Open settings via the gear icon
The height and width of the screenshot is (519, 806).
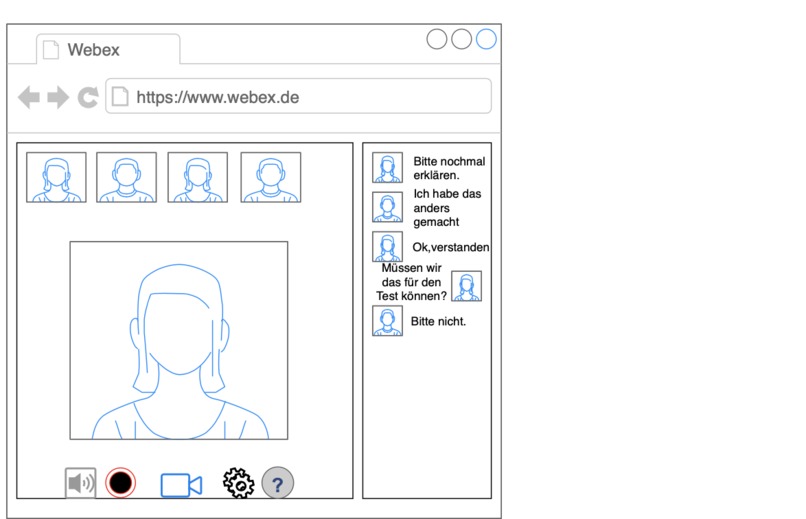coord(238,483)
